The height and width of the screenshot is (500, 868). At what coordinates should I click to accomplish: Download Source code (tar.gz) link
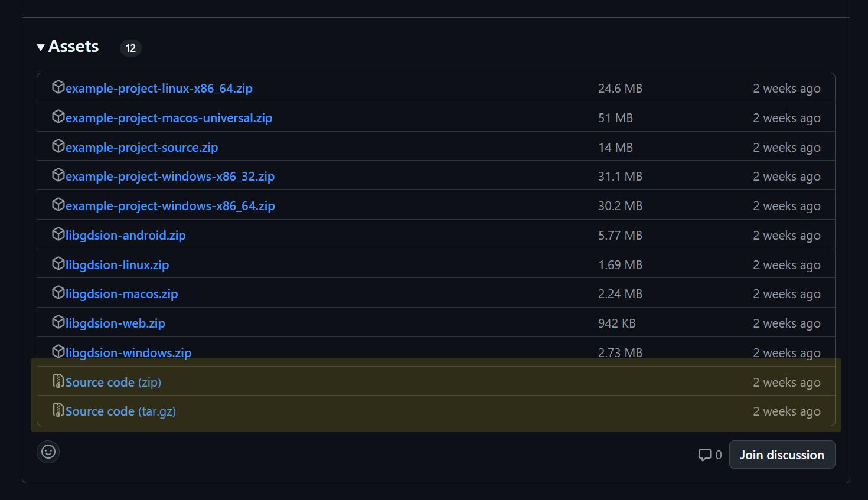click(120, 411)
